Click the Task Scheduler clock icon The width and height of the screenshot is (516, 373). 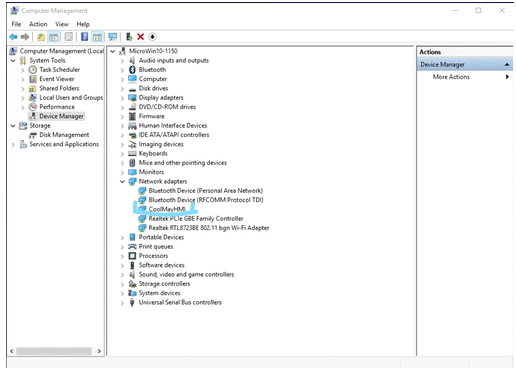33,70
